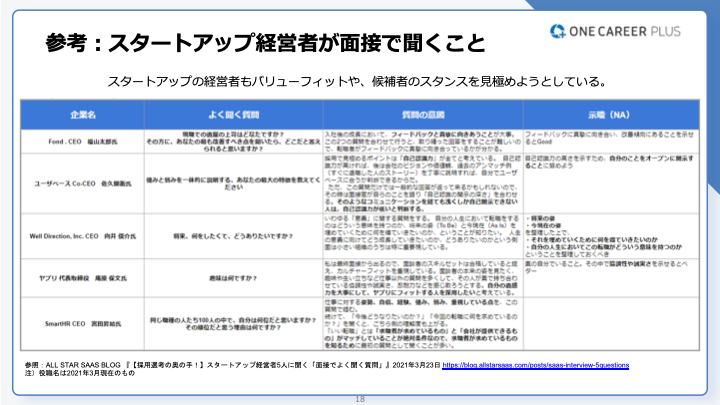720x405 pixels.
Task: Click the ONE CAREER PLUS logo icon
Action: click(557, 31)
